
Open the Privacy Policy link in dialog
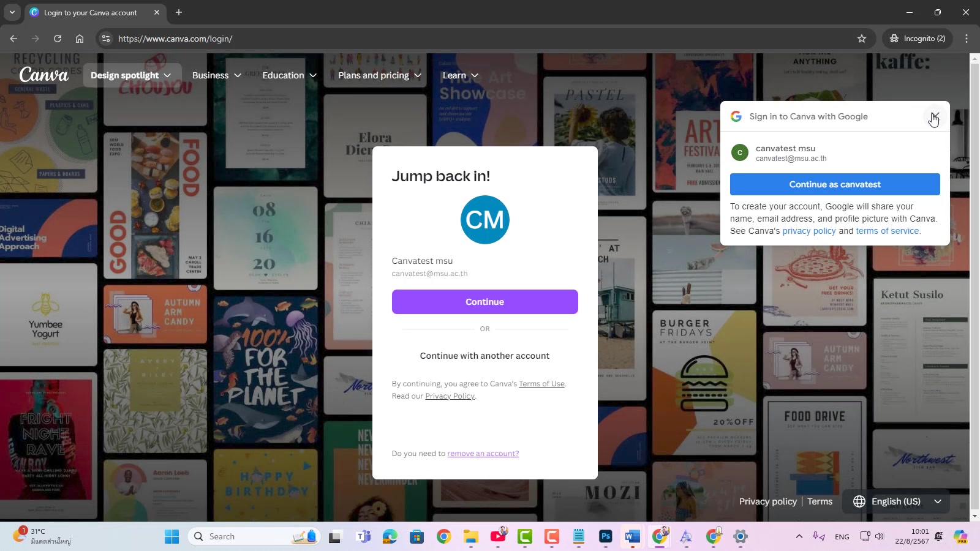(450, 396)
